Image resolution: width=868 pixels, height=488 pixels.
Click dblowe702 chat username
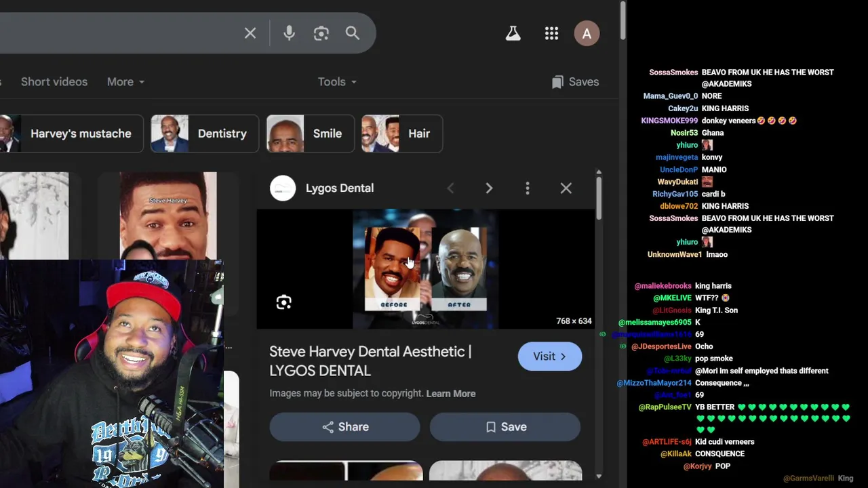click(x=679, y=206)
